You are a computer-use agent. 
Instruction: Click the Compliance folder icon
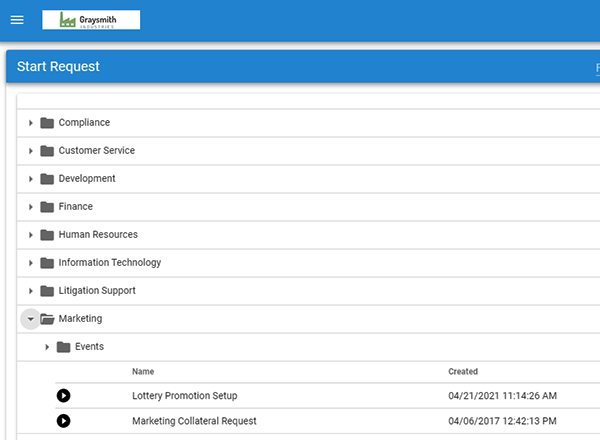coord(46,123)
